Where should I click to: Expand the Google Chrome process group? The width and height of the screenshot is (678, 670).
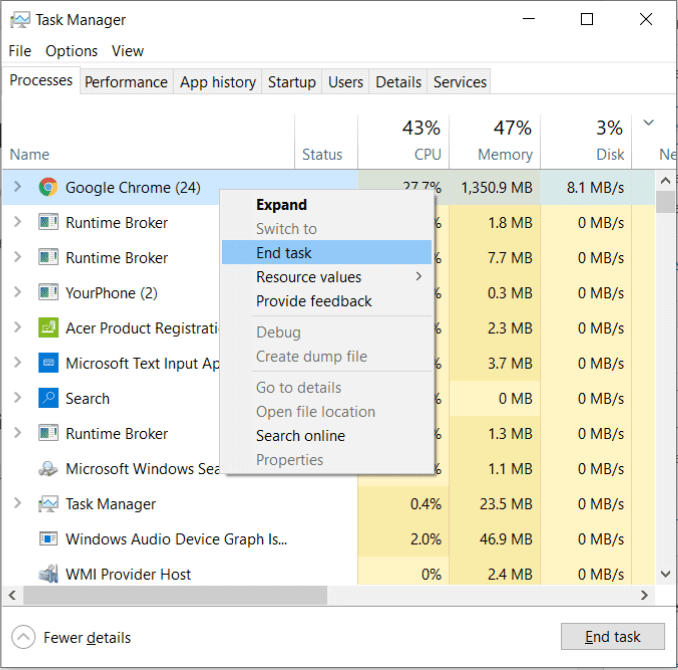click(x=17, y=187)
